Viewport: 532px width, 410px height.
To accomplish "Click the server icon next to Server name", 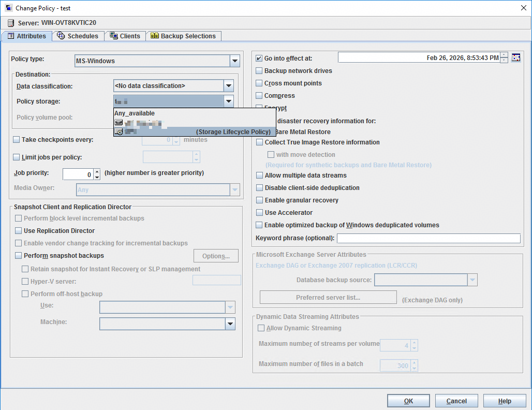I will pos(11,23).
